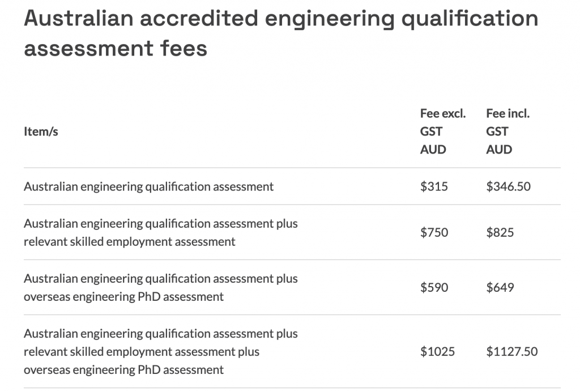
Task: Click 'AUD' under Fee incl. GST
Action: coord(499,150)
